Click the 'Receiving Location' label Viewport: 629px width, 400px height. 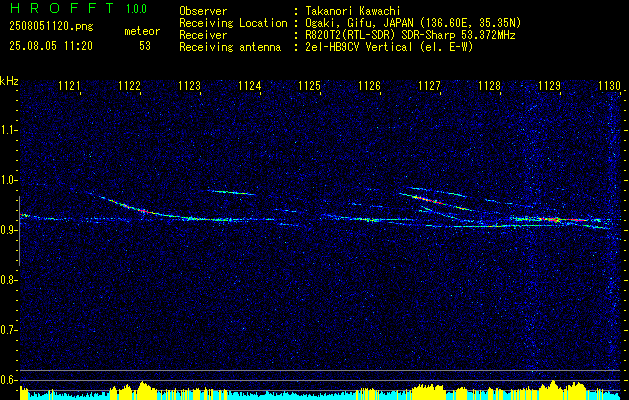point(233,23)
